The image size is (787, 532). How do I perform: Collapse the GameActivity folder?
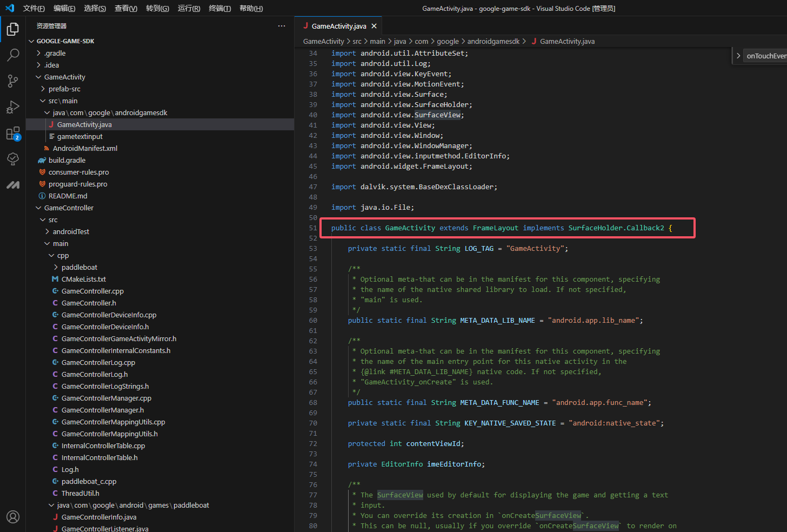tap(64, 77)
